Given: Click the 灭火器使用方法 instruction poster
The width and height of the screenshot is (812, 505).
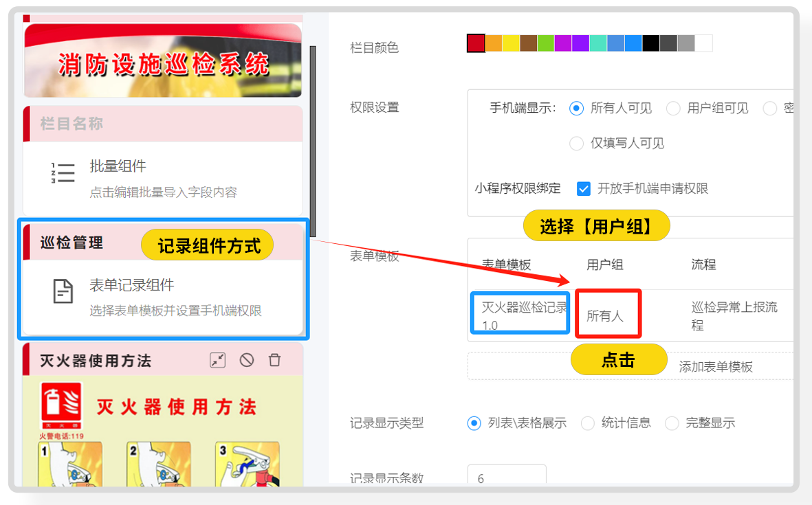Looking at the screenshot, I should pyautogui.click(x=163, y=431).
